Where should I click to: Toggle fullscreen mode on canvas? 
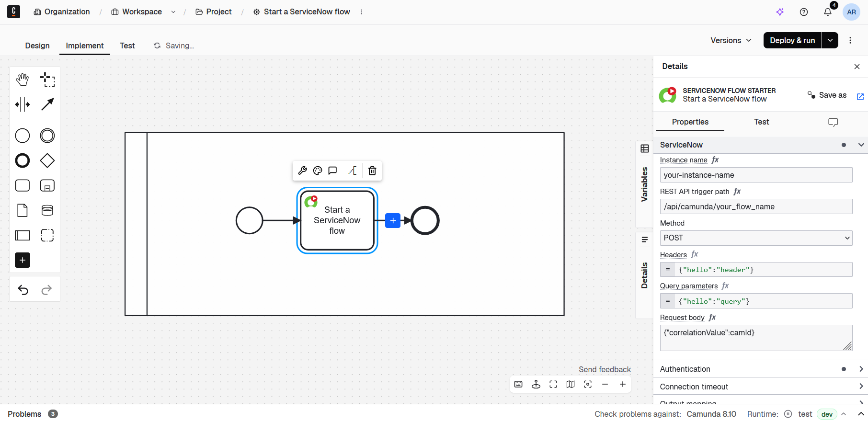(x=553, y=384)
